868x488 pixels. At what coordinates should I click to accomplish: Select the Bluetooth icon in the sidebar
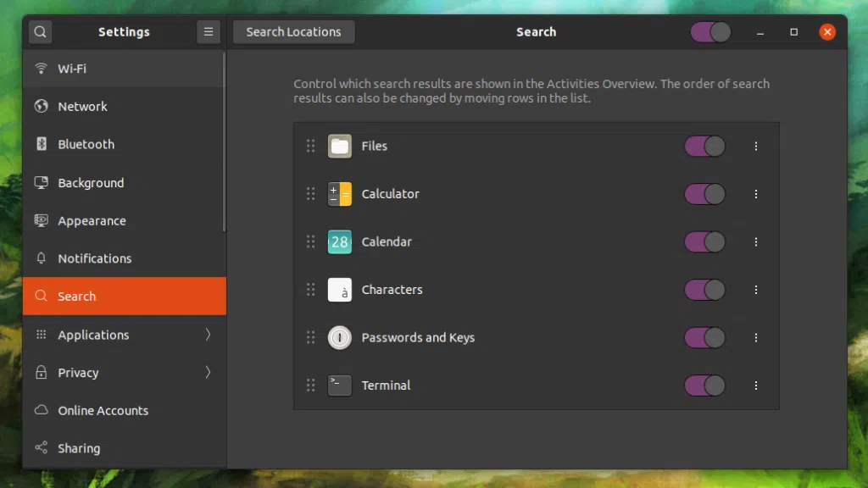(x=41, y=144)
